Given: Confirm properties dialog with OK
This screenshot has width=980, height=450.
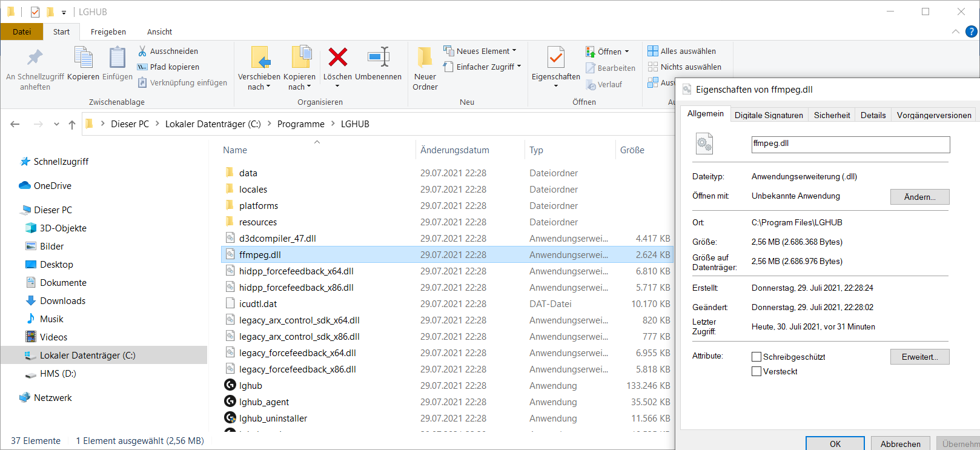Looking at the screenshot, I should pyautogui.click(x=835, y=444).
